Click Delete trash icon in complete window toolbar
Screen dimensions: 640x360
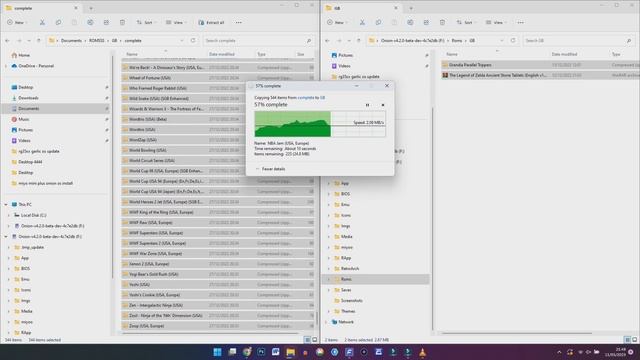(x=122, y=22)
